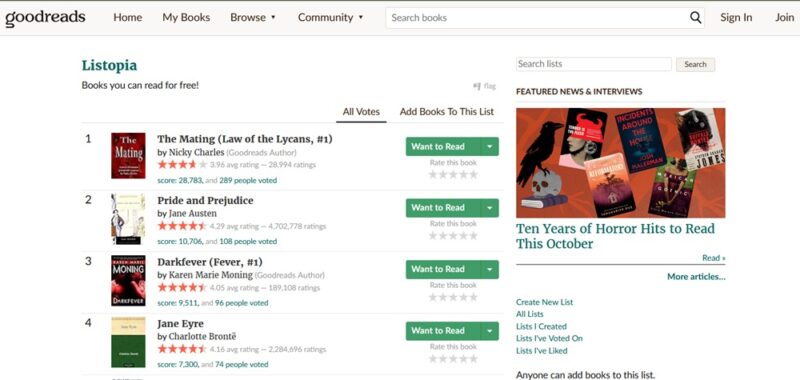Open Jane Eyre book cover thumbnail

pyautogui.click(x=128, y=342)
